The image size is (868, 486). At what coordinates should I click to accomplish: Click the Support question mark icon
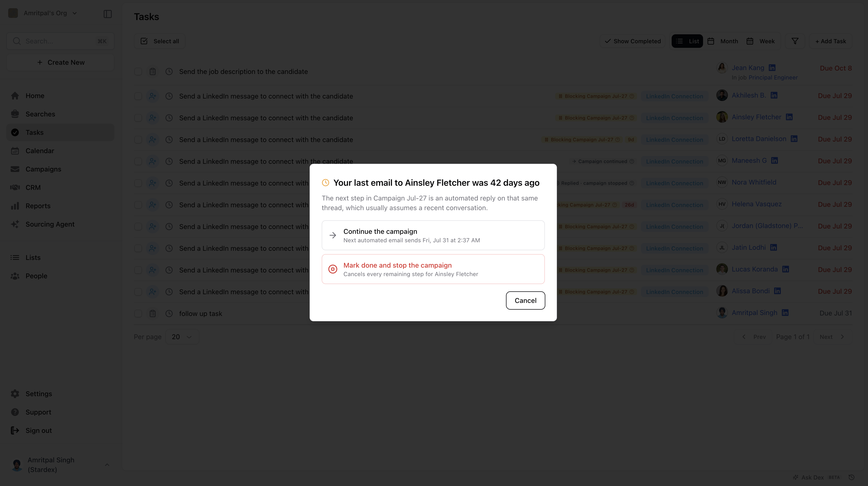[15, 412]
